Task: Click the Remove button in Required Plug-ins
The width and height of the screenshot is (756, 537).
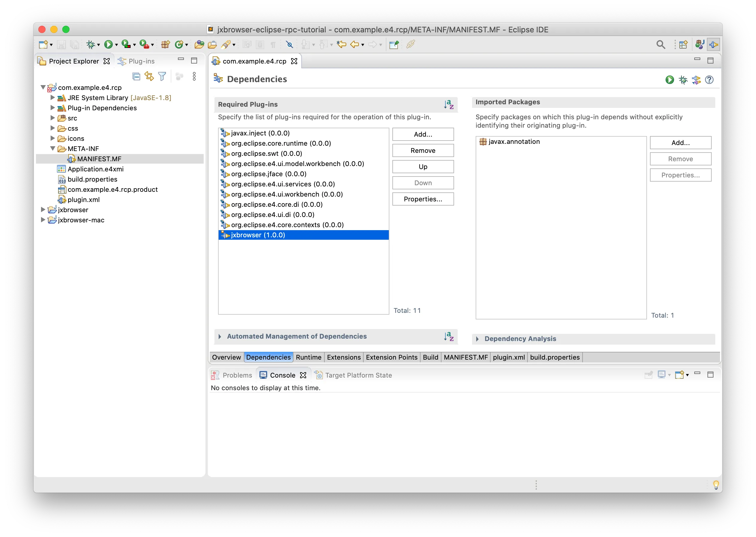Action: click(x=423, y=150)
